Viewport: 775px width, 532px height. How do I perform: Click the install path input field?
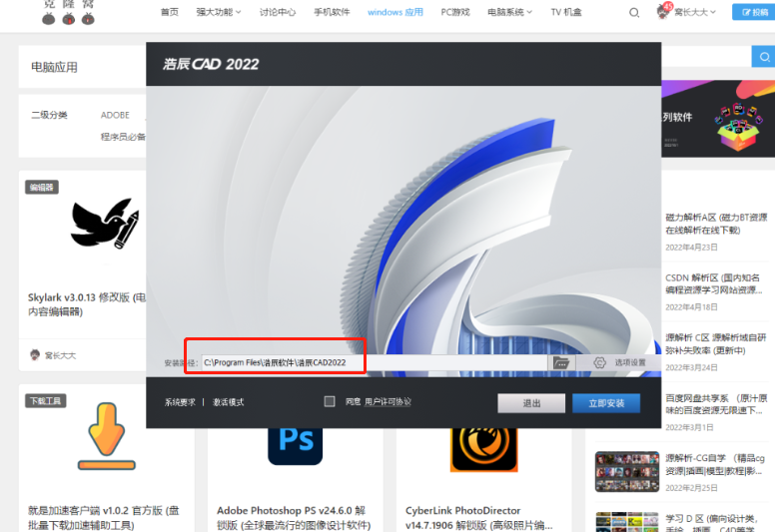click(x=375, y=362)
